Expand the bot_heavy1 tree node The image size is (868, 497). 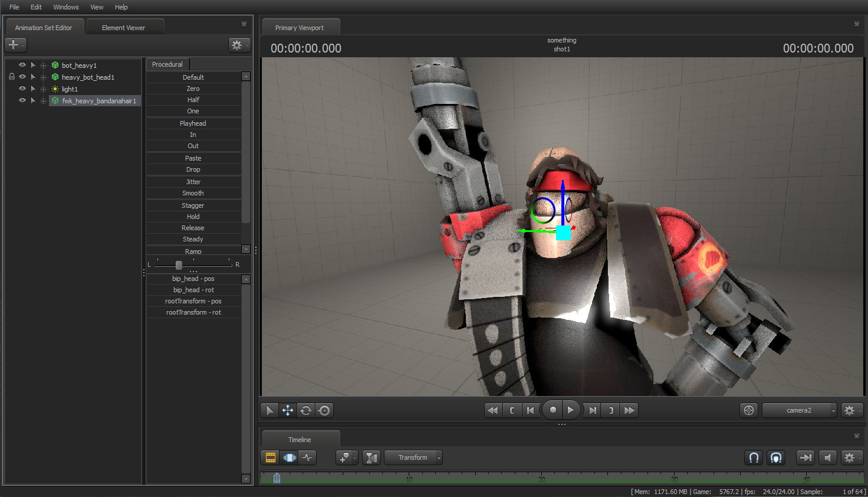pos(43,66)
